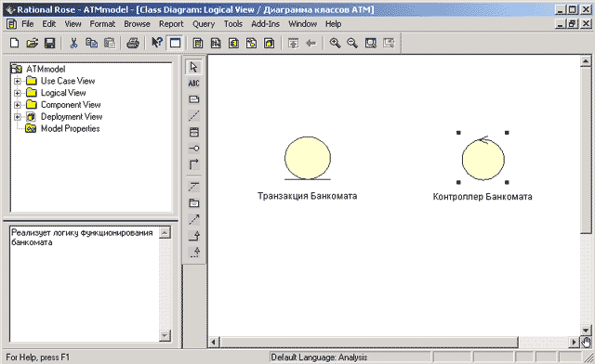Select the Use Case View folder

pos(68,81)
